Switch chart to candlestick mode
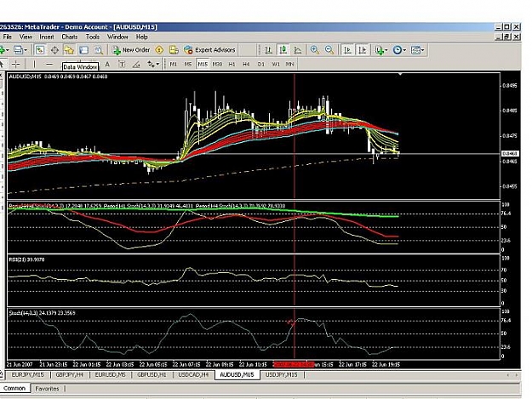The width and height of the screenshot is (532, 399). 283,50
